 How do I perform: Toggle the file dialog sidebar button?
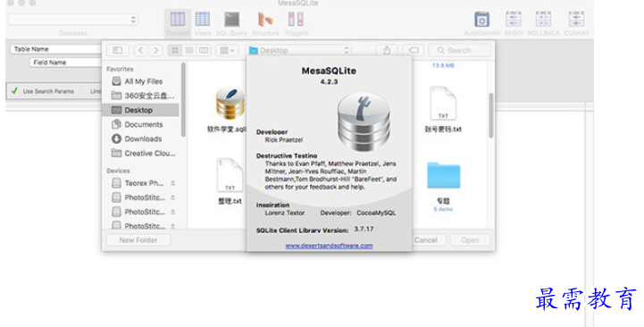pyautogui.click(x=118, y=50)
